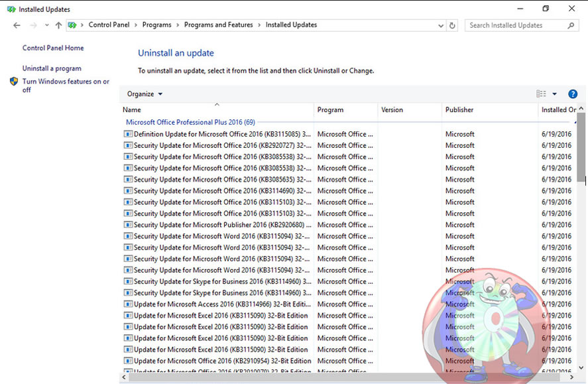Expand the address bar history dropdown

(441, 25)
